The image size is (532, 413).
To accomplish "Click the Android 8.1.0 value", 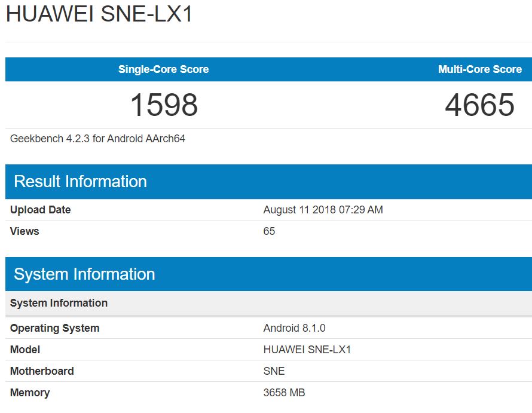I will 294,328.
